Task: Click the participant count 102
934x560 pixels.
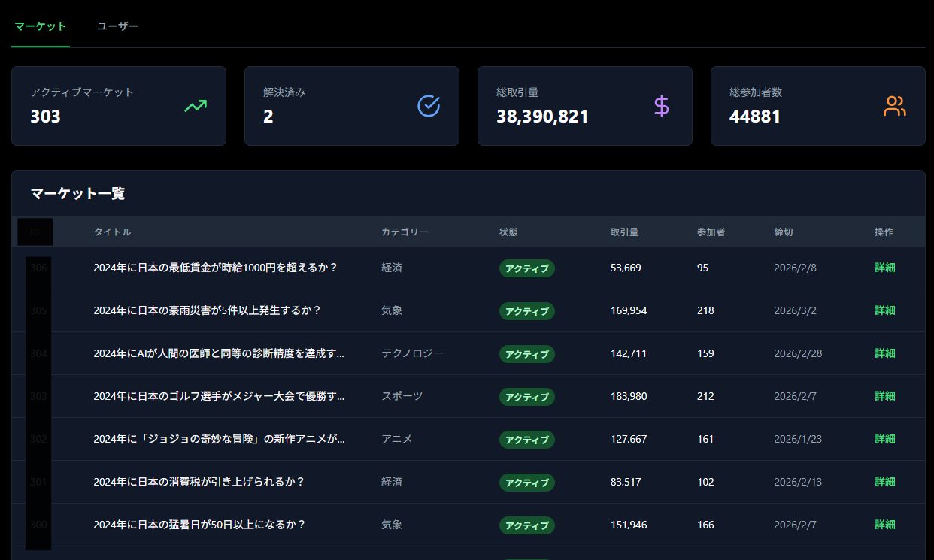Action: [705, 482]
